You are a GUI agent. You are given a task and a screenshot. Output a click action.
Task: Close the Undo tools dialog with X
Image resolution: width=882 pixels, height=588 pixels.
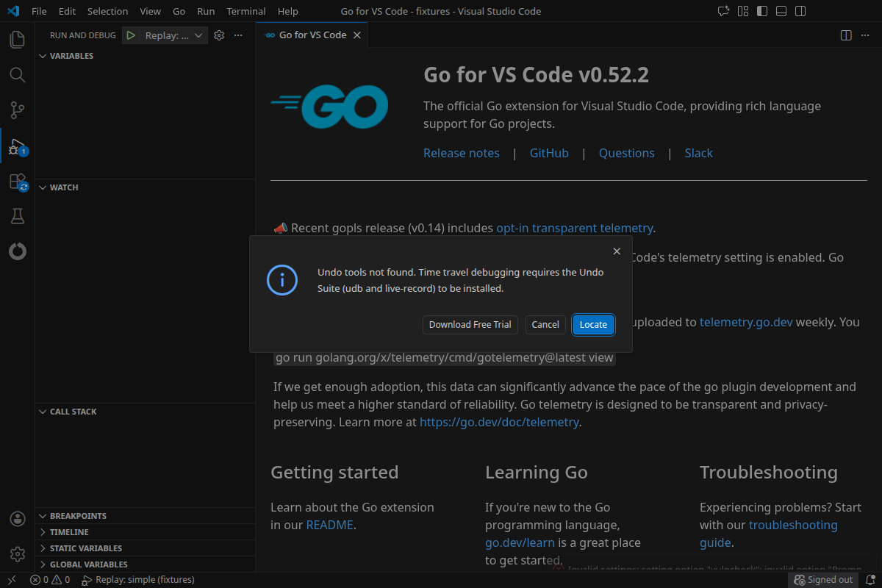pyautogui.click(x=617, y=251)
